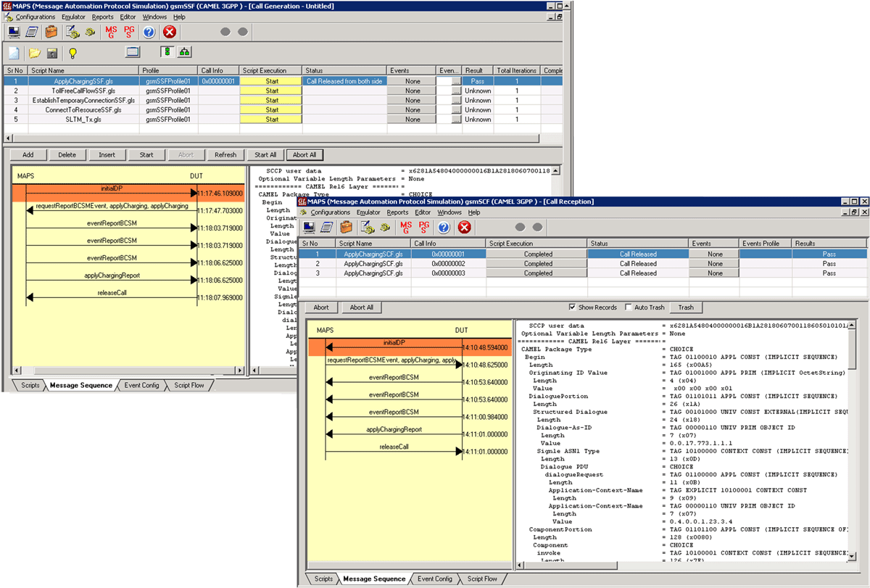This screenshot has height=588, width=870.
Task: Open Help via blue question icon in Call Generation
Action: [149, 32]
